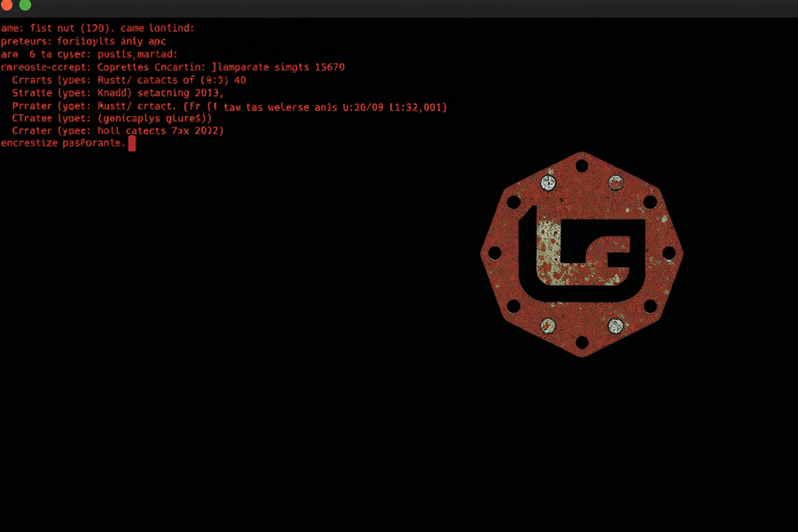Click the 'Stratte (ypes: Knadd)' output line
This screenshot has height=532, width=798.
(x=118, y=92)
